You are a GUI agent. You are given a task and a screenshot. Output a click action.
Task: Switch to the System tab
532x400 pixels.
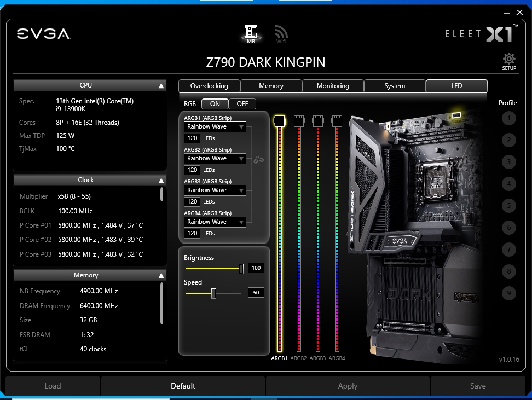coord(395,86)
